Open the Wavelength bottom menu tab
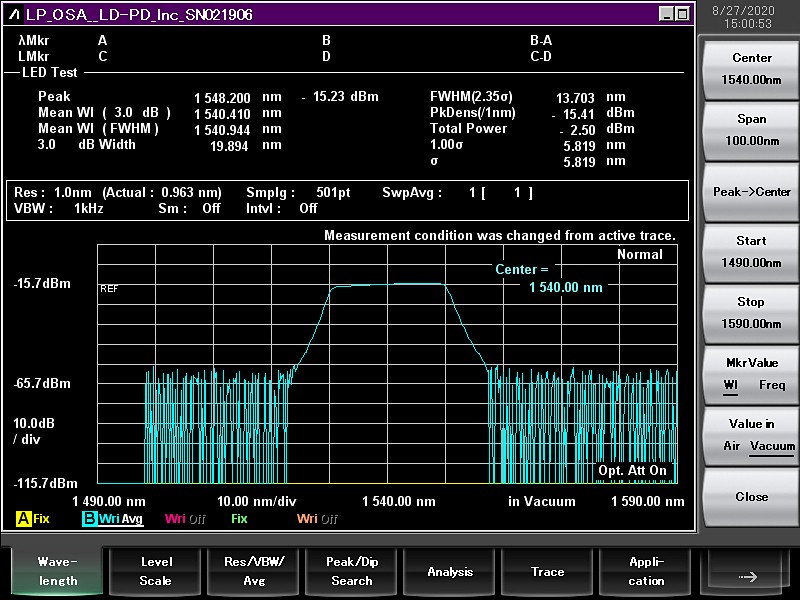800x600 pixels. tap(58, 571)
